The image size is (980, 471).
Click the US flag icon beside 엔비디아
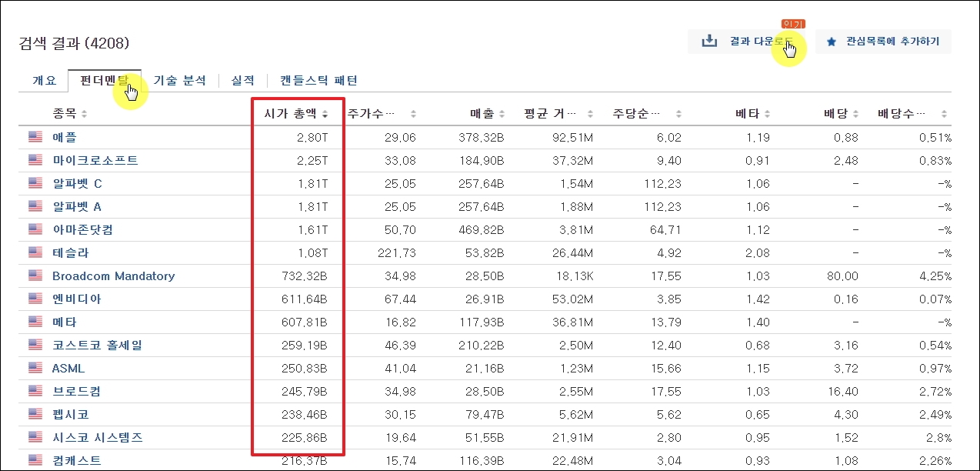point(35,299)
